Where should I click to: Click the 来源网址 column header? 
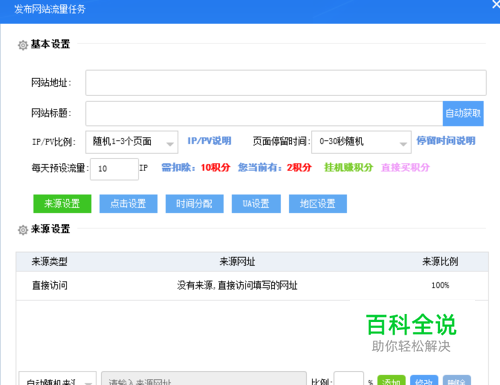click(237, 262)
